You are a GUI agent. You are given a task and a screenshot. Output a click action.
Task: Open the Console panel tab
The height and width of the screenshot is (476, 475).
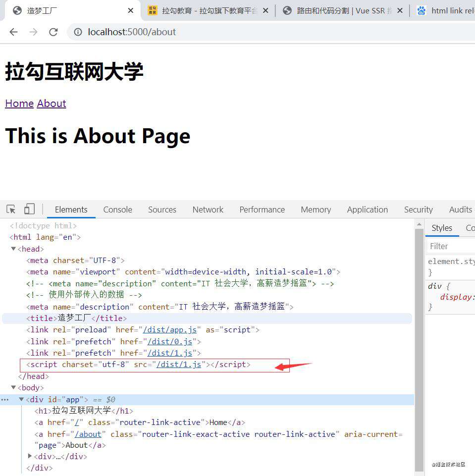tap(117, 210)
